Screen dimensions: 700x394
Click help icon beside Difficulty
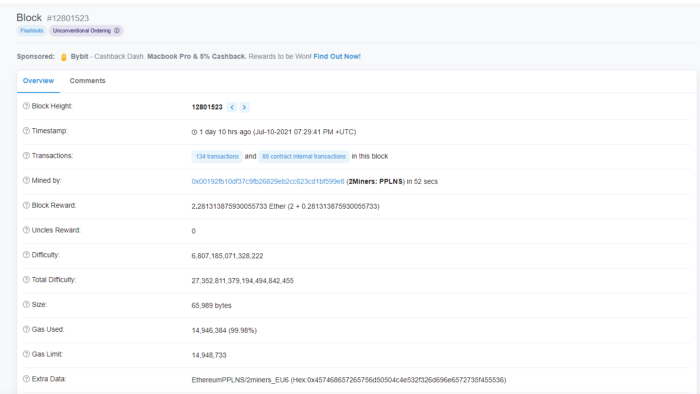(x=26, y=255)
